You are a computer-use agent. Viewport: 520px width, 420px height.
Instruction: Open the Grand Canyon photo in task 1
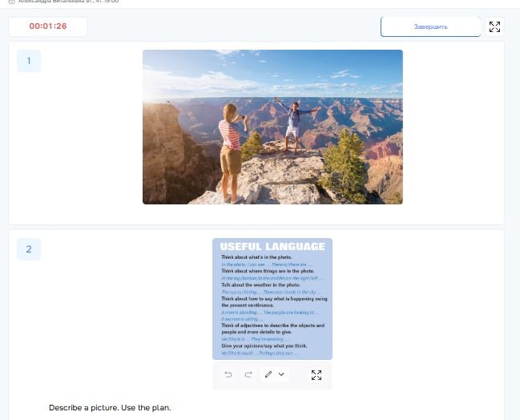pyautogui.click(x=272, y=127)
